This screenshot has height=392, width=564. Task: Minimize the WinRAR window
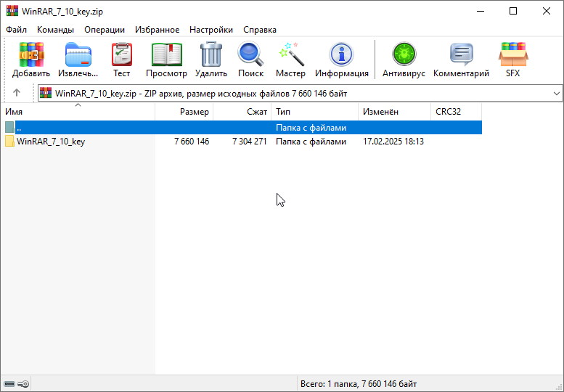tap(481, 11)
